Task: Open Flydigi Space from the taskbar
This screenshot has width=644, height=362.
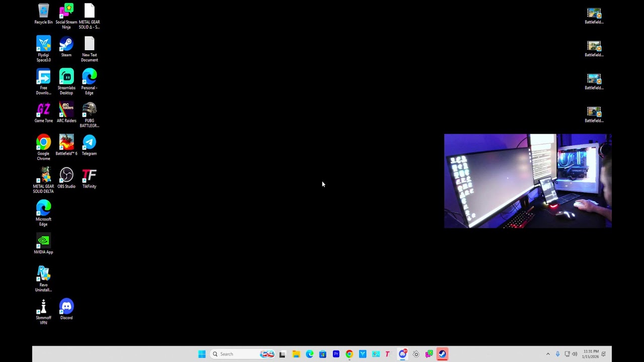Action: [363, 354]
